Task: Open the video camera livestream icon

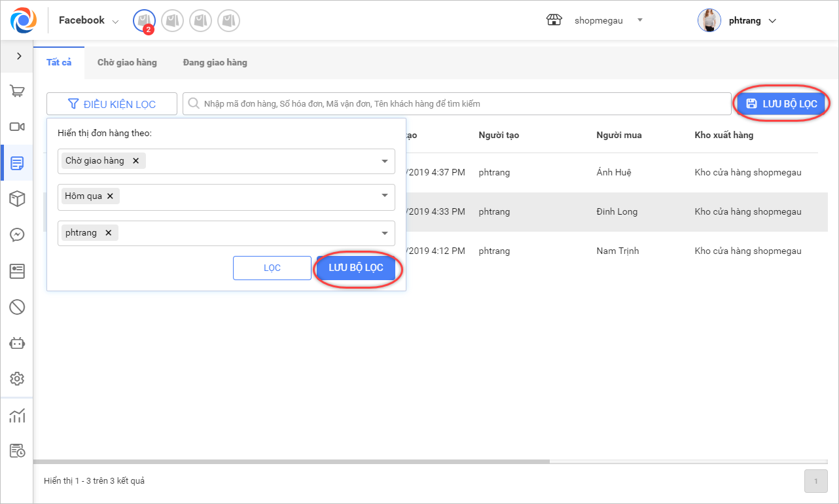Action: coord(17,127)
